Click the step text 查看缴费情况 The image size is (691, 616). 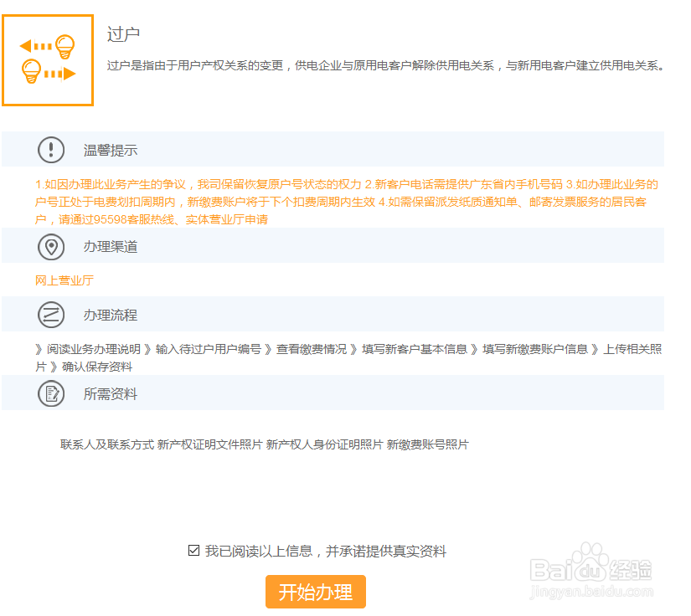312,349
